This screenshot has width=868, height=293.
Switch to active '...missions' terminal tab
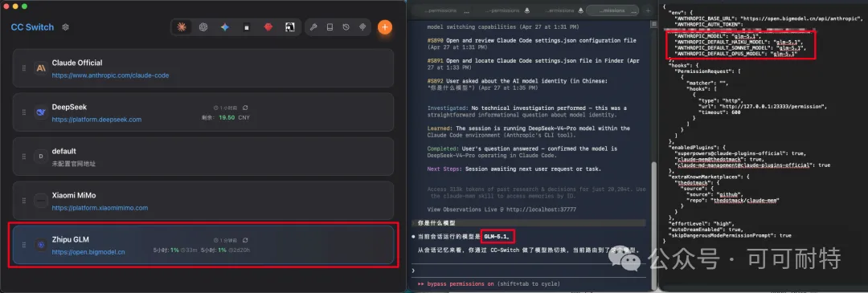click(x=612, y=10)
